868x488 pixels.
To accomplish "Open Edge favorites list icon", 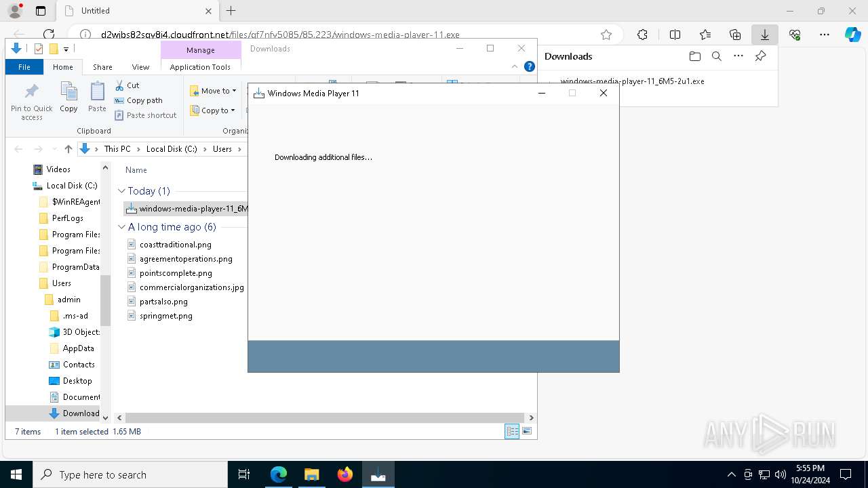I will [705, 35].
